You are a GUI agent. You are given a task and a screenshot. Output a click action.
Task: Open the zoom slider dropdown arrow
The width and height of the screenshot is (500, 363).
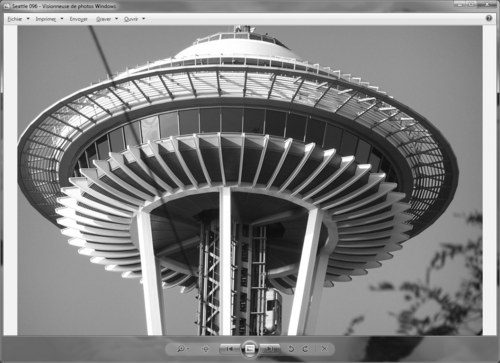(188, 349)
